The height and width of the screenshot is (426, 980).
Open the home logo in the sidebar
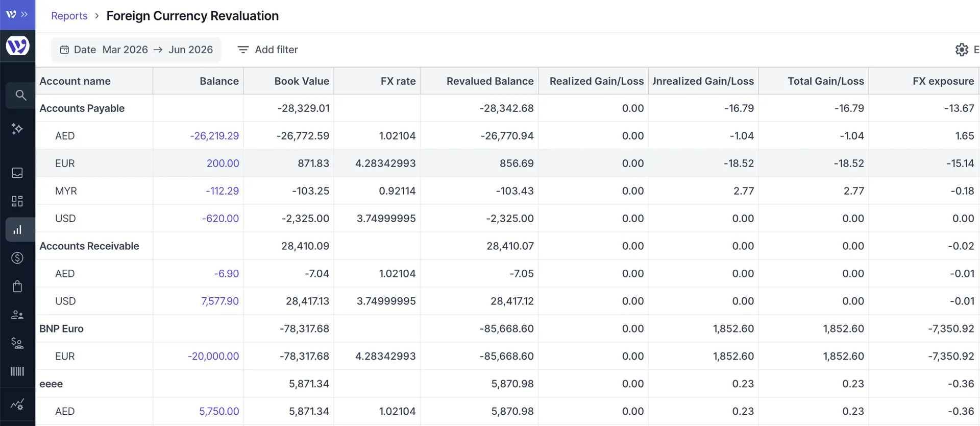(x=17, y=46)
